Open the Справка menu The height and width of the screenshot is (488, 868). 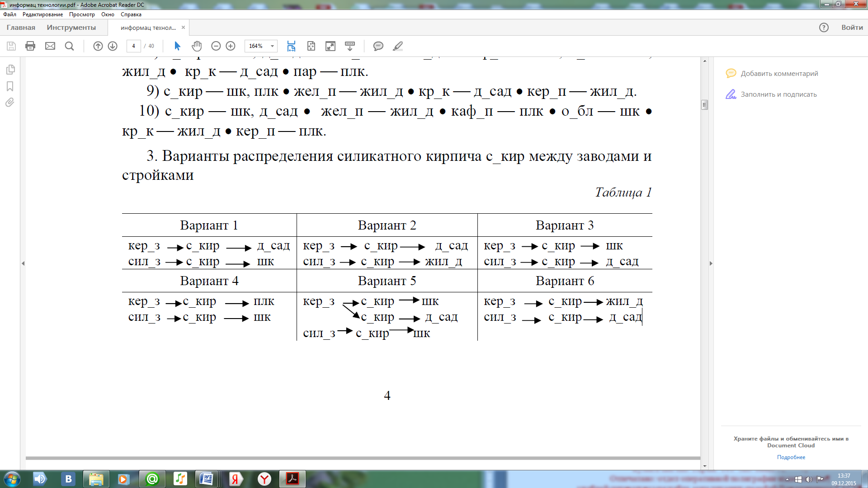pos(131,14)
